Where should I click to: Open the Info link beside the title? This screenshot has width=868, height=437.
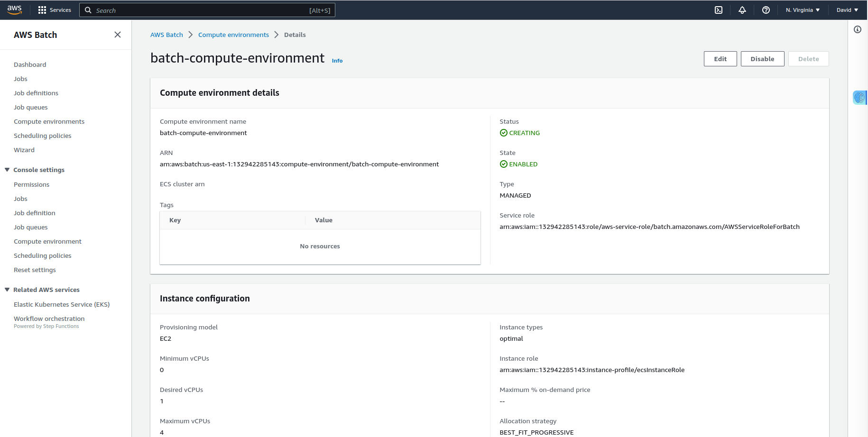click(x=337, y=61)
